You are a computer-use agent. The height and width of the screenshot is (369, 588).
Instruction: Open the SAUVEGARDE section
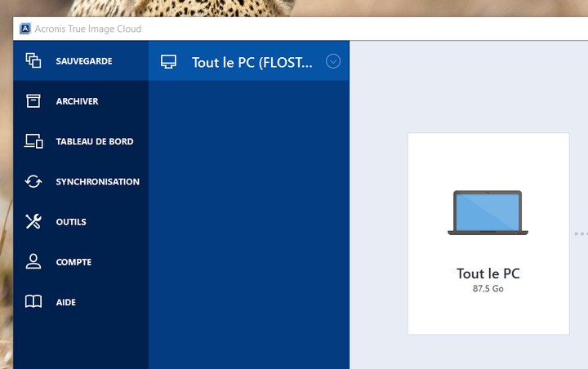tap(81, 60)
